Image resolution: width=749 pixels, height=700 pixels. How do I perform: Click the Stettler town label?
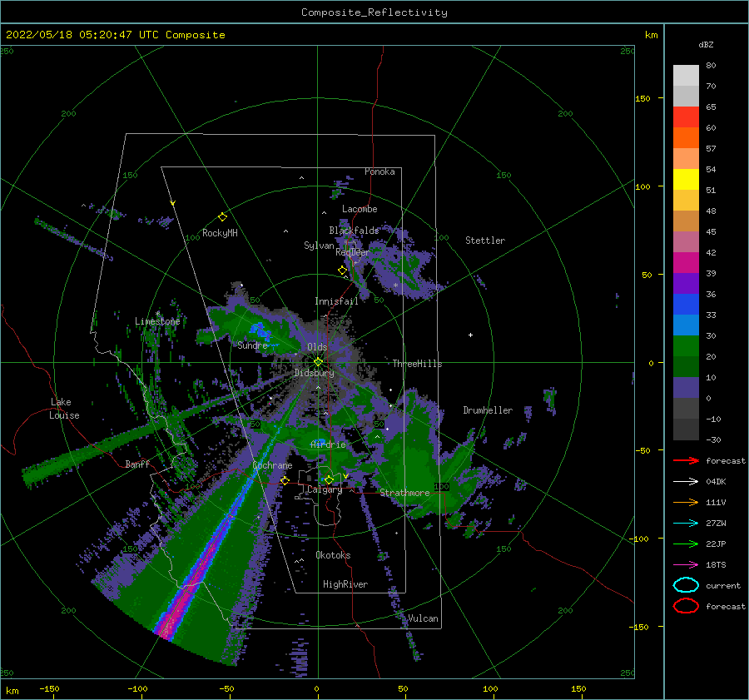tap(485, 241)
